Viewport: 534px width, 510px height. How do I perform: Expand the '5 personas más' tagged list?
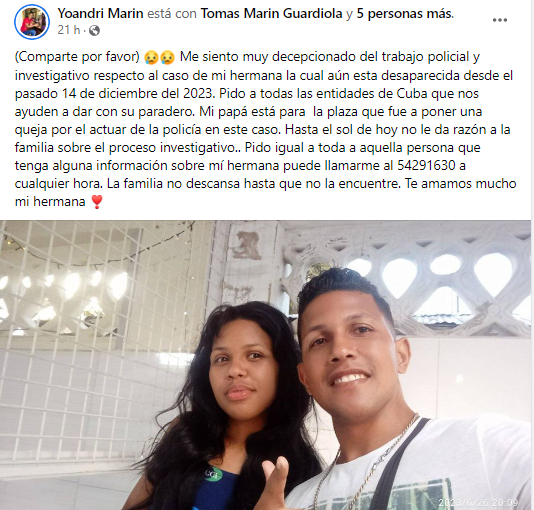pos(405,14)
